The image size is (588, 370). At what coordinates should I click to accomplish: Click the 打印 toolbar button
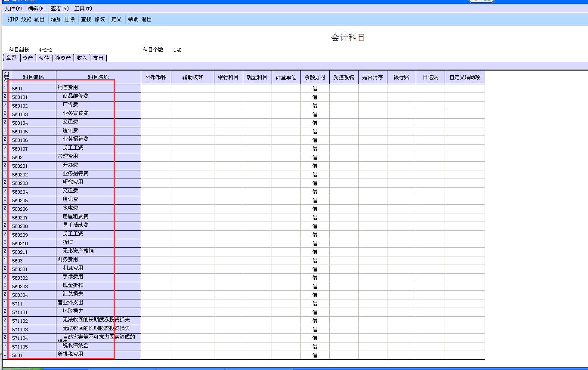[12, 19]
